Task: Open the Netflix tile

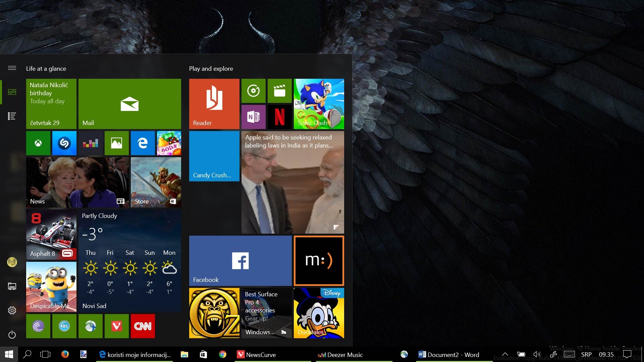Action: click(x=280, y=117)
